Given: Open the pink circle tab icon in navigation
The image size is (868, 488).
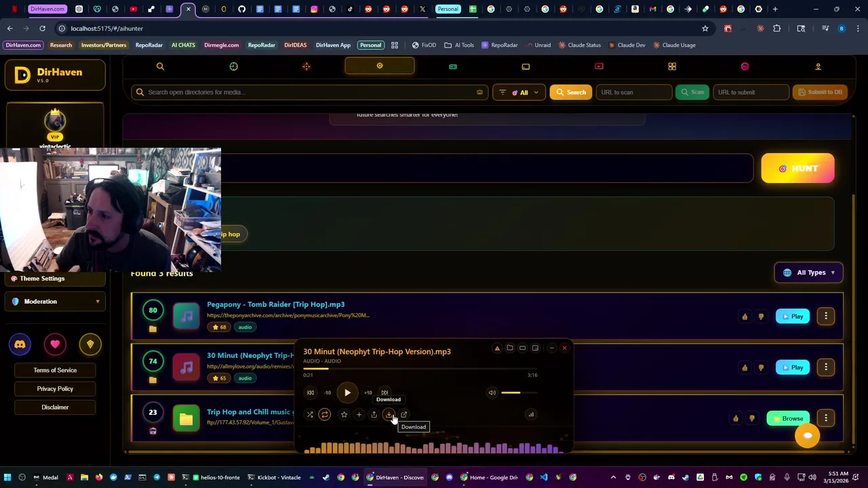Looking at the screenshot, I should click(x=745, y=66).
